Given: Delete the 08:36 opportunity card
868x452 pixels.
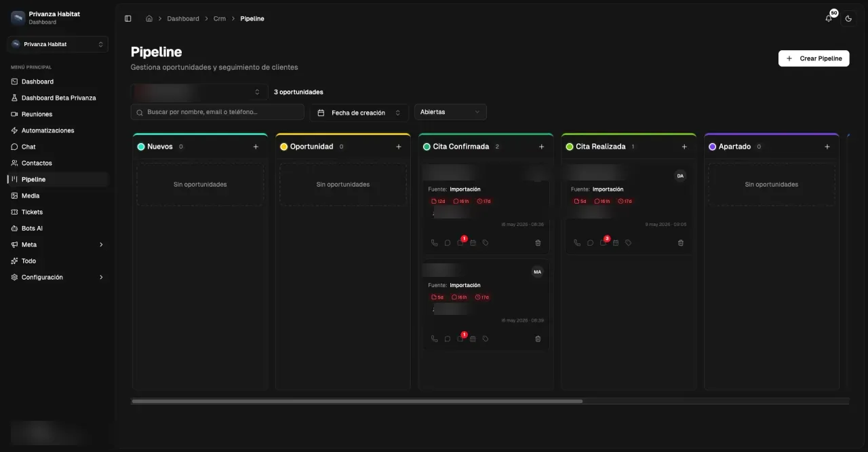Looking at the screenshot, I should coord(538,243).
